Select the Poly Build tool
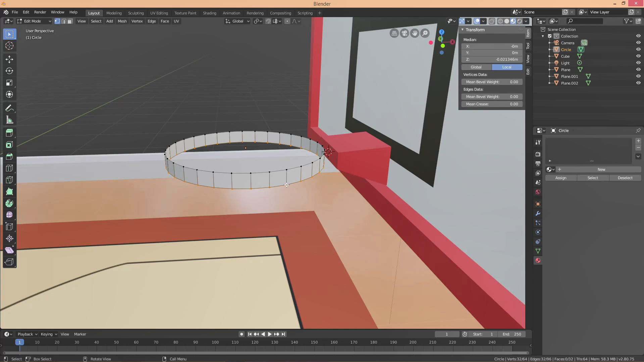This screenshot has width=644, height=362. (9, 192)
